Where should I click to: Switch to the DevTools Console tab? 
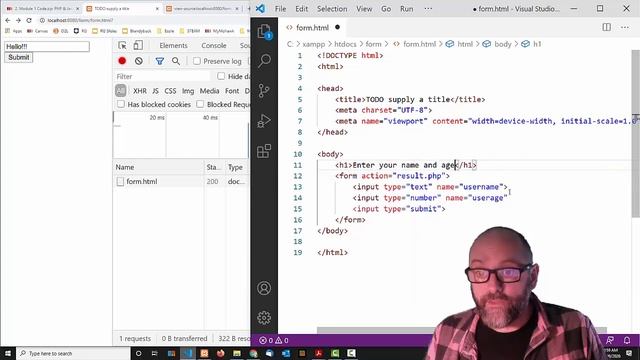[x=213, y=45]
